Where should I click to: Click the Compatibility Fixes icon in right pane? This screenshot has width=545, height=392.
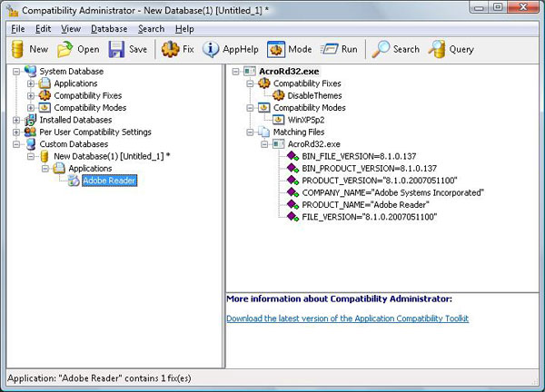263,83
